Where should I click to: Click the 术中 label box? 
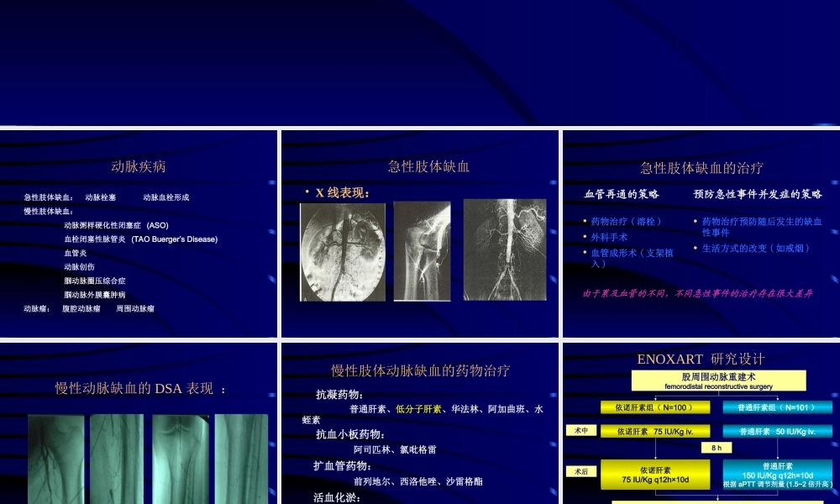coord(581,430)
